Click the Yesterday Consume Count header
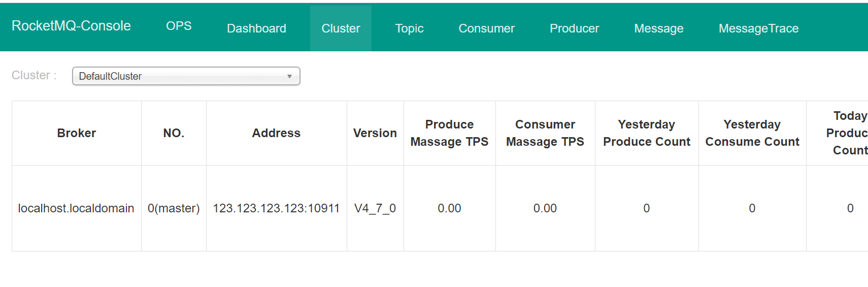This screenshot has width=868, height=287. tap(752, 133)
